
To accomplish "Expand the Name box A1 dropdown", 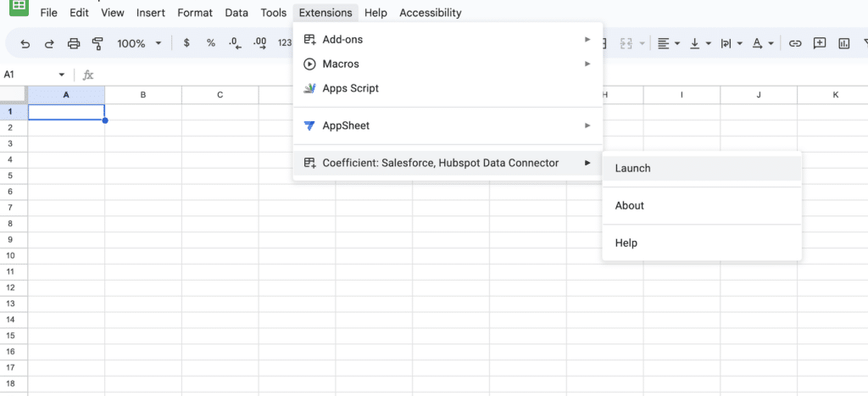I will (61, 75).
